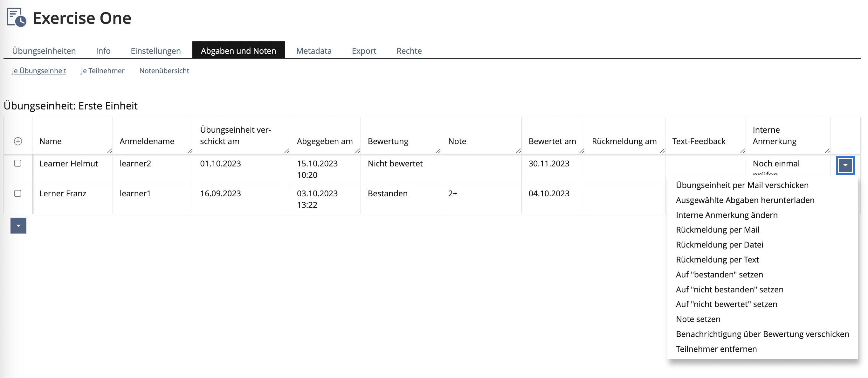The height and width of the screenshot is (378, 868).
Task: Open the Rechte tab
Action: (409, 51)
